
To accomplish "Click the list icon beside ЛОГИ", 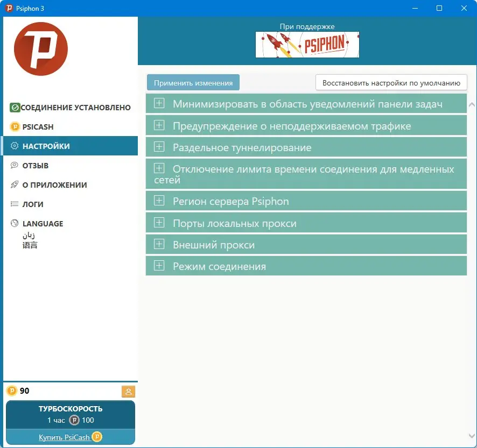I will pos(15,204).
